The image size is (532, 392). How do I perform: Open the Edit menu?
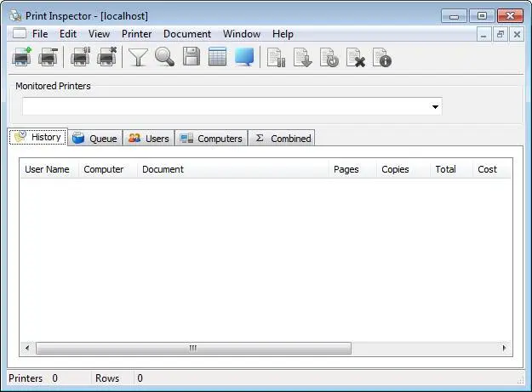tap(68, 34)
